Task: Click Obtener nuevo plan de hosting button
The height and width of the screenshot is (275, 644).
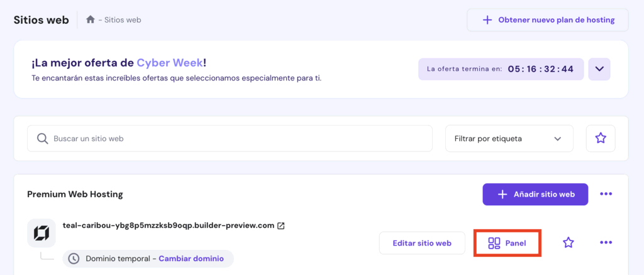Action: 547,20
